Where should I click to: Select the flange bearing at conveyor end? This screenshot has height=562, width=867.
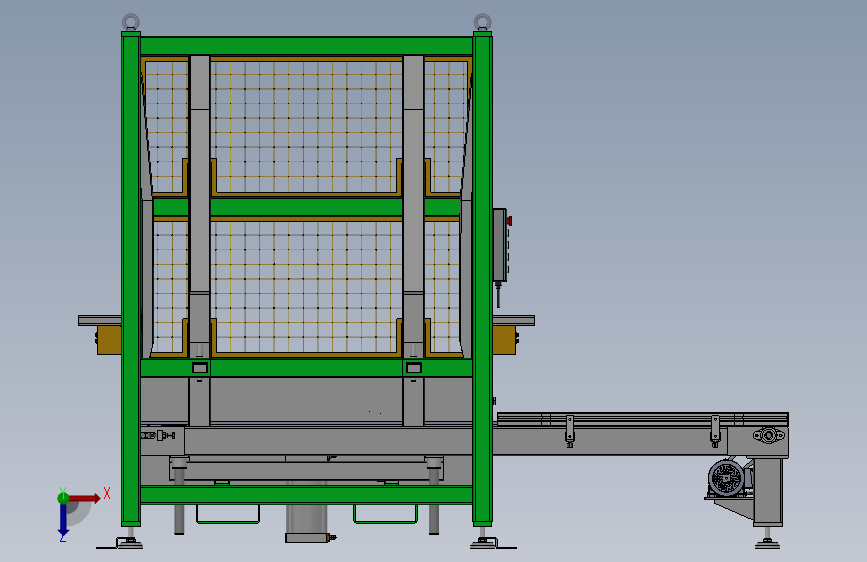click(x=769, y=435)
